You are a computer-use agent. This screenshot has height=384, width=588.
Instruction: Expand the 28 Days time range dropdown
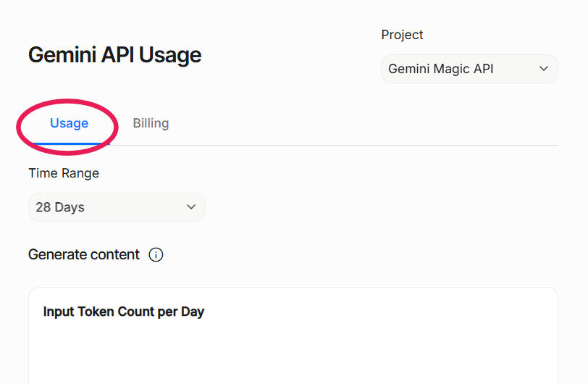(x=117, y=207)
